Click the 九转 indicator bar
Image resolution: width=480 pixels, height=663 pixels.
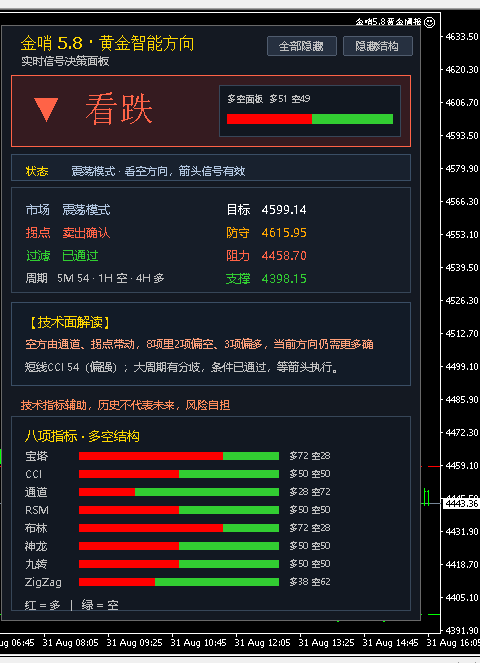pos(179,564)
